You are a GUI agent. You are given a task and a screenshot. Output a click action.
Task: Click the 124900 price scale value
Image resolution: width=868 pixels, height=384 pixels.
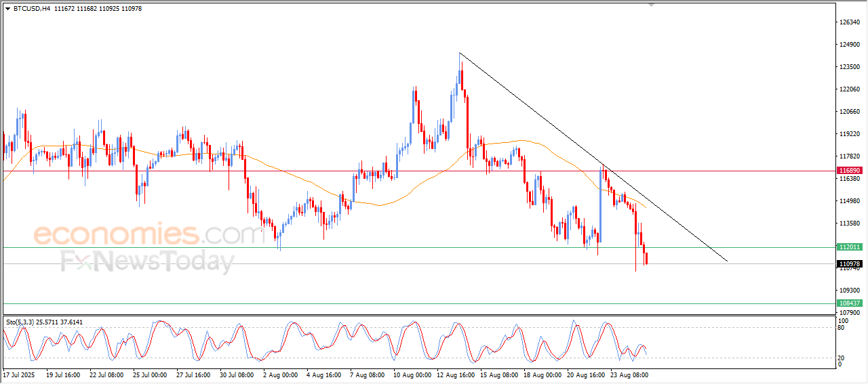pyautogui.click(x=850, y=45)
